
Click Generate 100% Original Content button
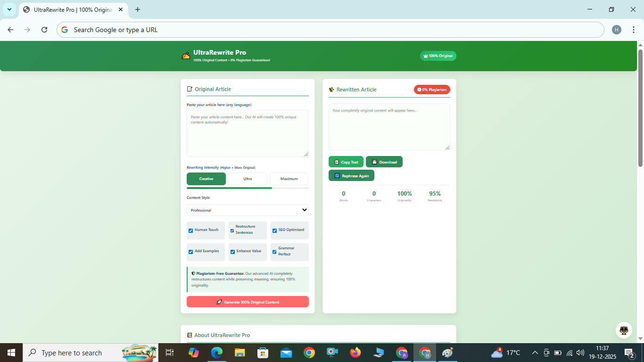click(x=248, y=302)
